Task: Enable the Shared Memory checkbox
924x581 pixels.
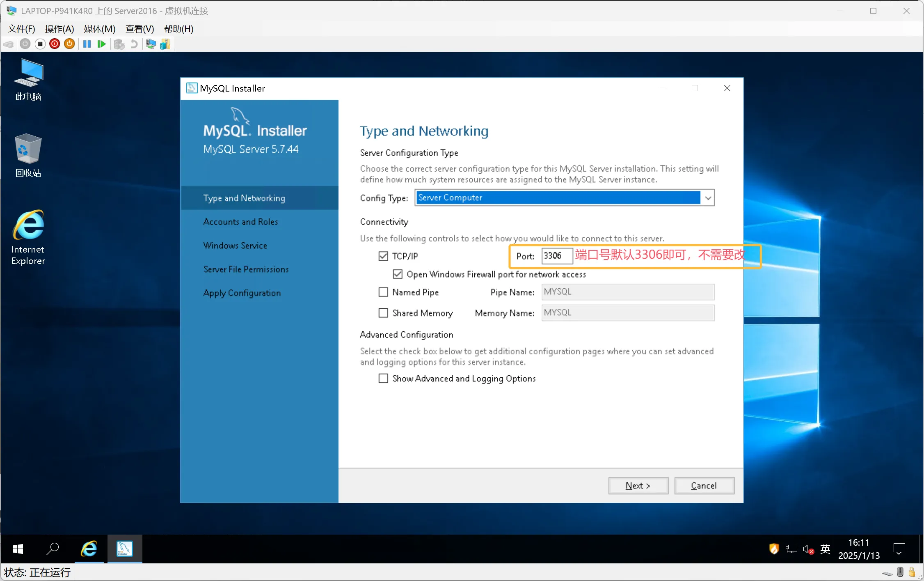Action: pyautogui.click(x=383, y=313)
